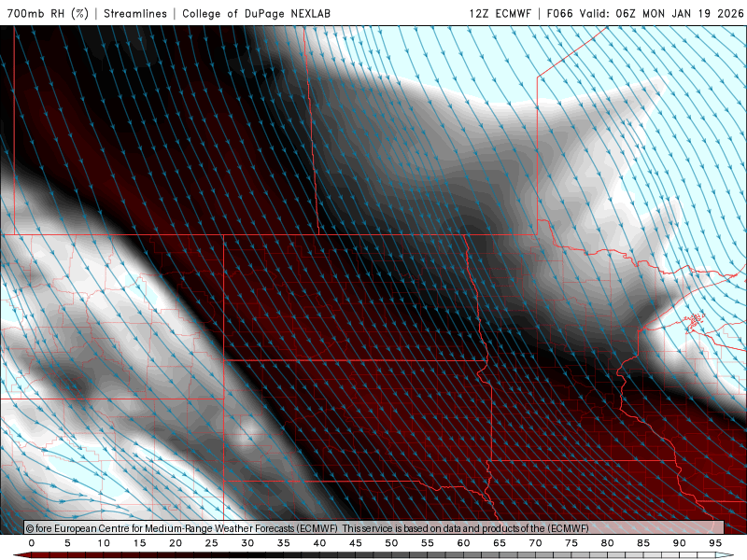
Task: Click the "30" label on the colorbar scale
Action: point(247,543)
